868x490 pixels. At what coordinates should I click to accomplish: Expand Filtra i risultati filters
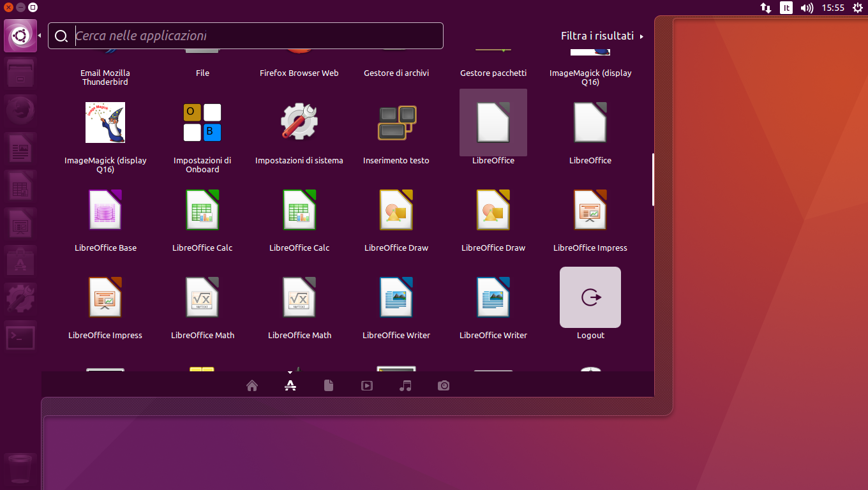602,36
